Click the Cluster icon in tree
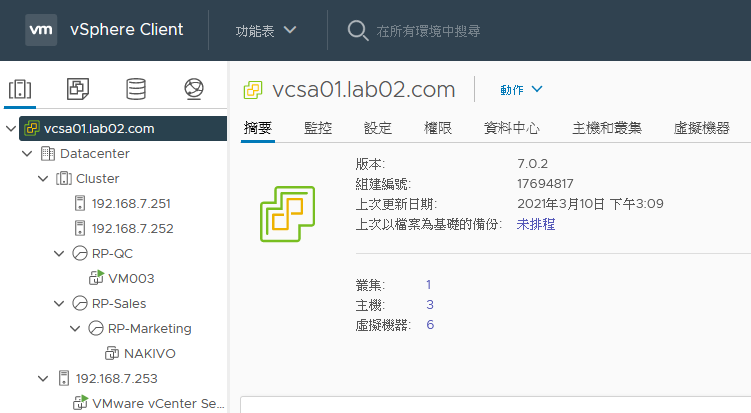The height and width of the screenshot is (413, 751). coord(64,179)
